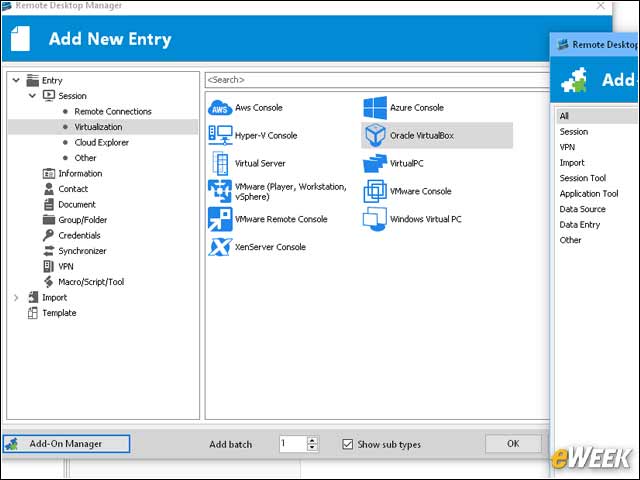640x480 pixels.
Task: Select Data Entry in the category list
Action: coord(580,224)
